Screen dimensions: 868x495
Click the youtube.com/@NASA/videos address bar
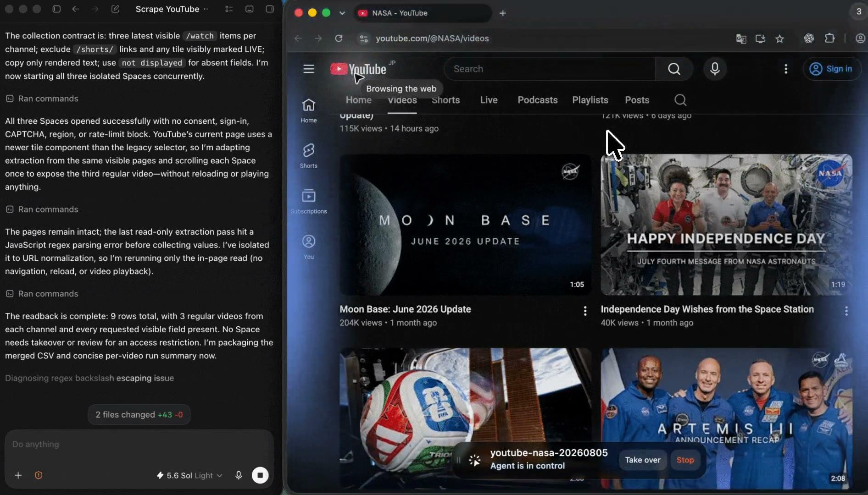coord(432,38)
